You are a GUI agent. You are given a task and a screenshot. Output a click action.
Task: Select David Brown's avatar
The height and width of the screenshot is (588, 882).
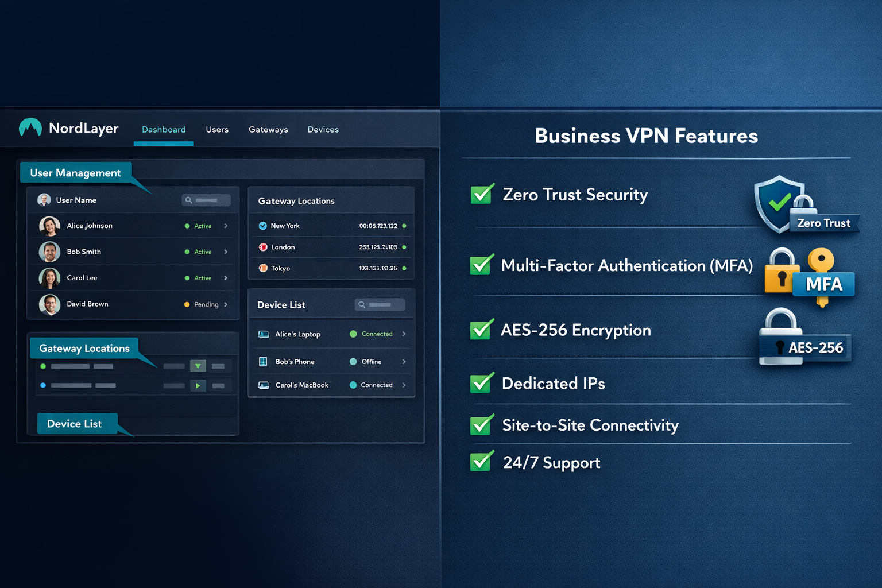(x=49, y=304)
